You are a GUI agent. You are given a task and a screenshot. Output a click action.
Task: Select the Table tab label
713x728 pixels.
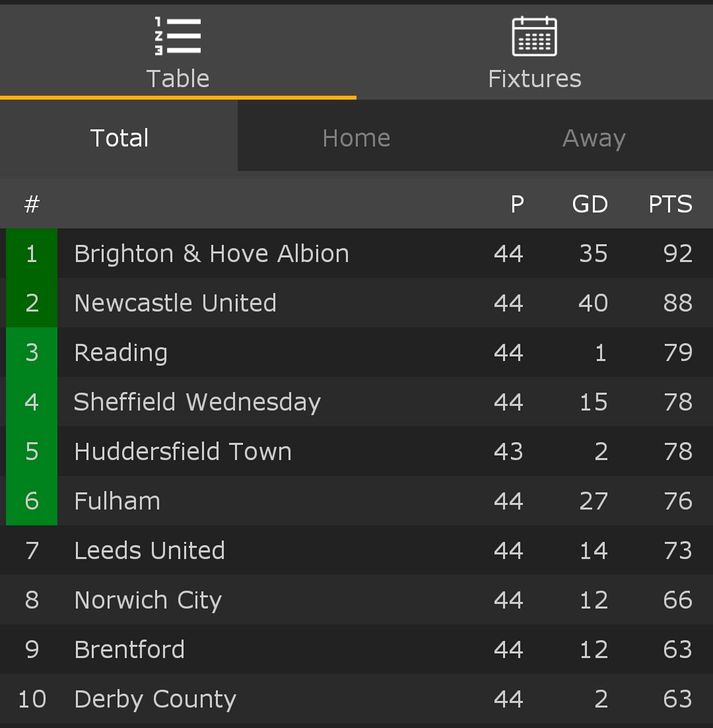click(x=178, y=79)
